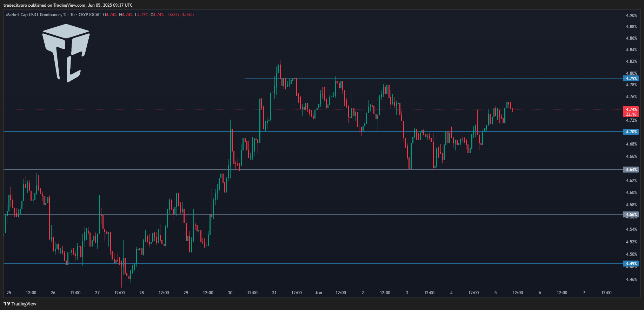Click the 4.72% price axis tick
This screenshot has width=644, height=310.
click(631, 120)
